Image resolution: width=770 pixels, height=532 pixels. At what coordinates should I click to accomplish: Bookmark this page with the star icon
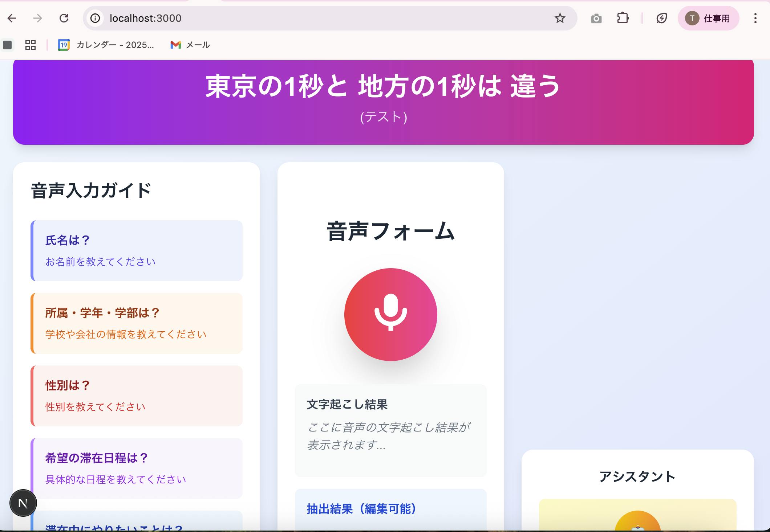(x=560, y=18)
